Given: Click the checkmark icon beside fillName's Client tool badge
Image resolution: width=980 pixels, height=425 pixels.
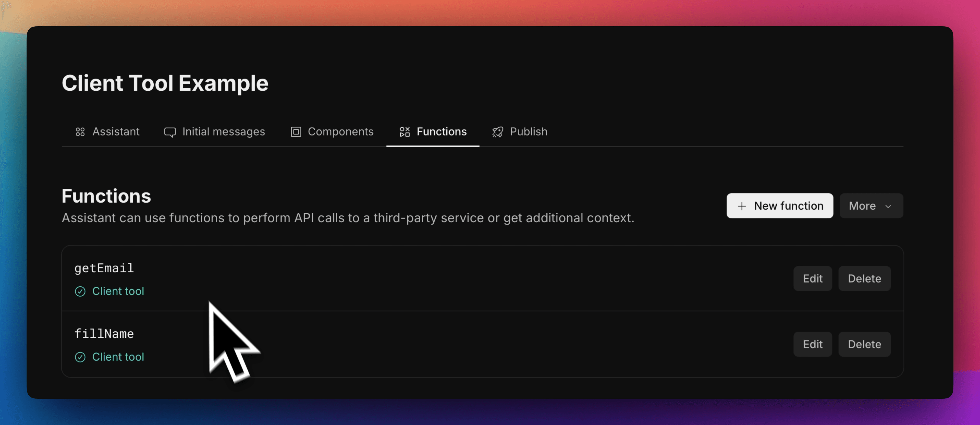Looking at the screenshot, I should [80, 357].
